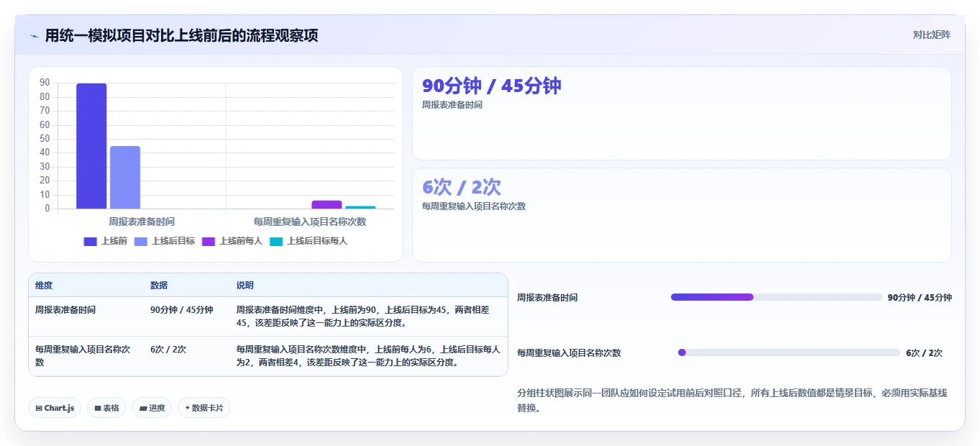Toggle the 上线后目标 legend swatch
The width and height of the screenshot is (980, 446).
(x=140, y=241)
